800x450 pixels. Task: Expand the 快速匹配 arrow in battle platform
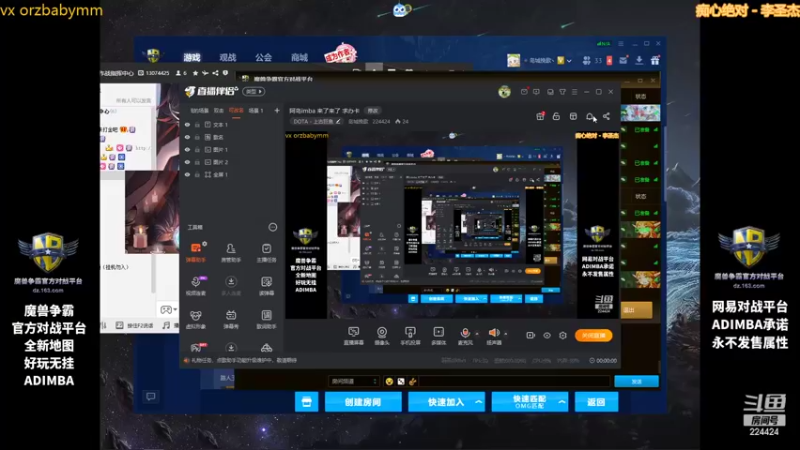(562, 402)
